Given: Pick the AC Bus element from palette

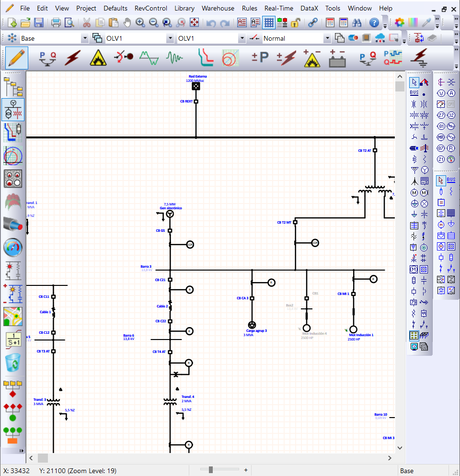Looking at the screenshot, I should pyautogui.click(x=414, y=93).
